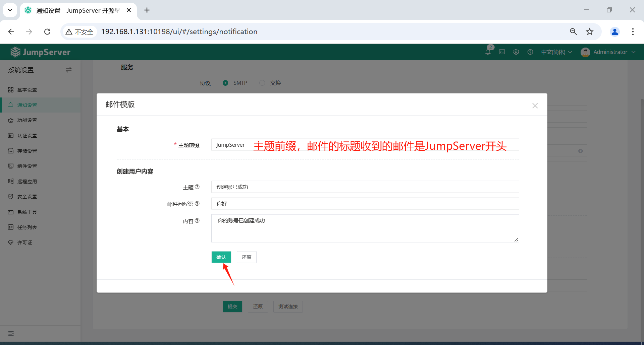The height and width of the screenshot is (345, 644).
Task: Toggle the sidebar view switch icon
Action: pos(69,70)
